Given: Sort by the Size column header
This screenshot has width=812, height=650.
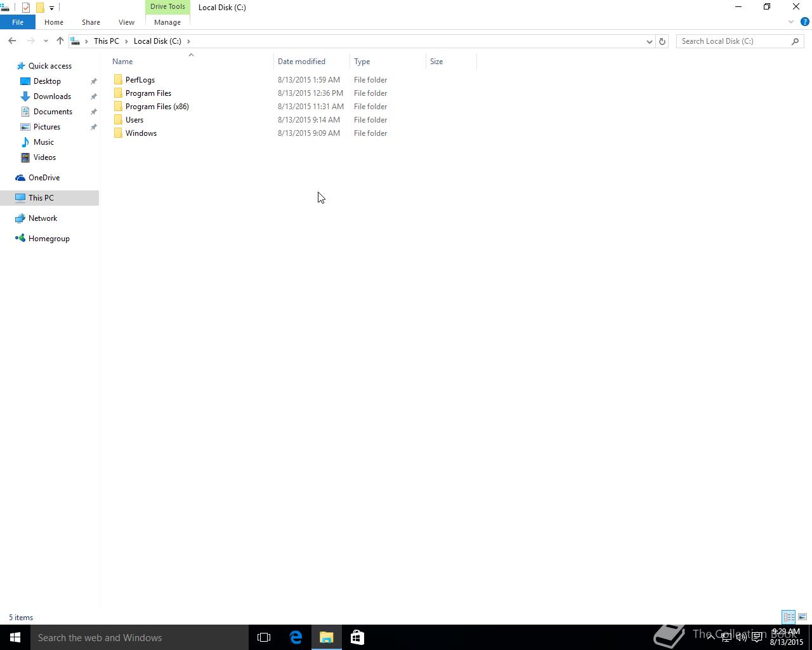Looking at the screenshot, I should (451, 62).
